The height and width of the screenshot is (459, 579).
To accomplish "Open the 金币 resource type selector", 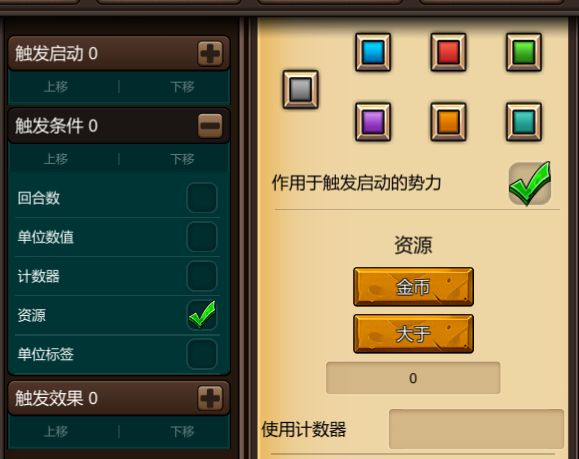I will pos(413,287).
